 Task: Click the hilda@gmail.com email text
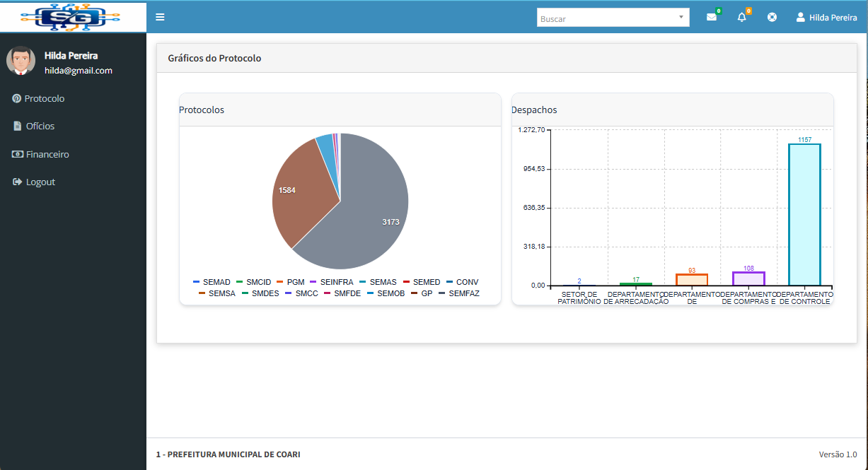coord(79,71)
